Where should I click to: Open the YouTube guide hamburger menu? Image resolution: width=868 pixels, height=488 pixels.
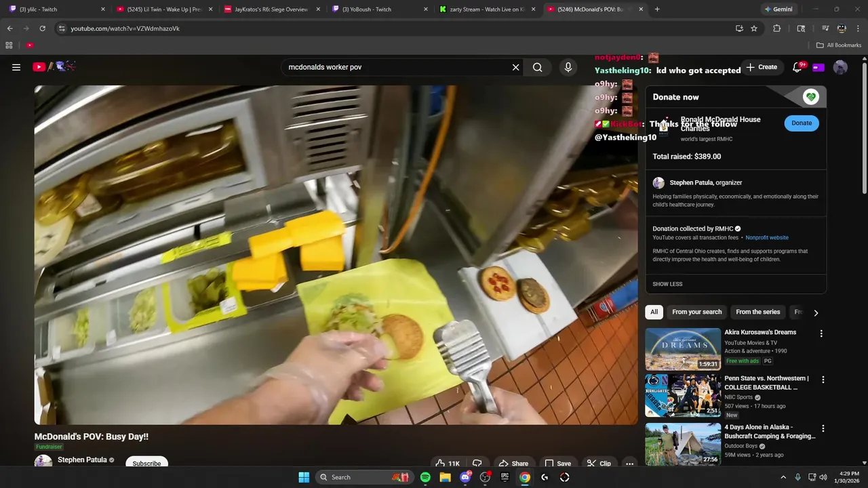point(16,67)
